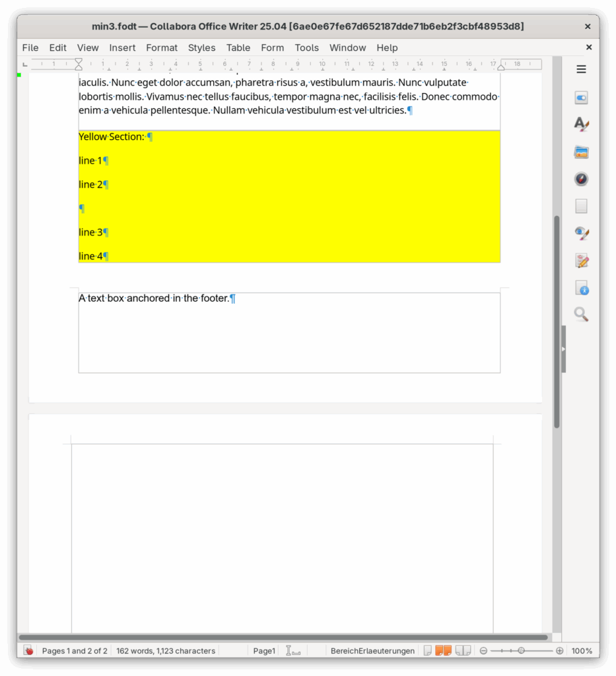
Task: Open the Styles menu
Action: [x=201, y=48]
